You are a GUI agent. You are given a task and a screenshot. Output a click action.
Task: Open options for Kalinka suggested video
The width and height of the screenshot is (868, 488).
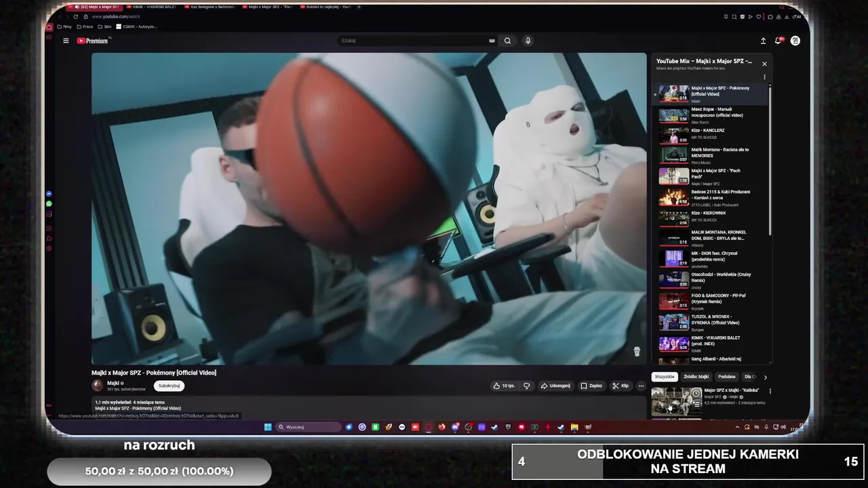[x=770, y=391]
